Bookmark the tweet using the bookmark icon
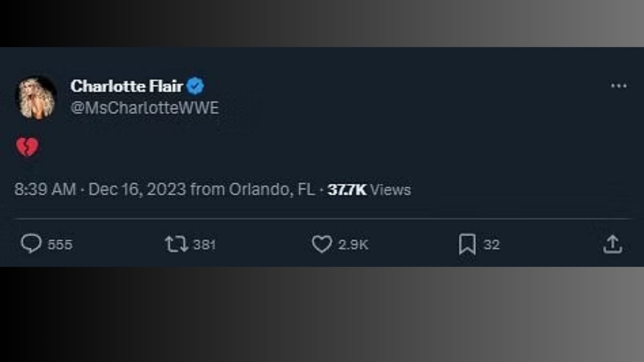644x362 pixels. click(x=467, y=244)
